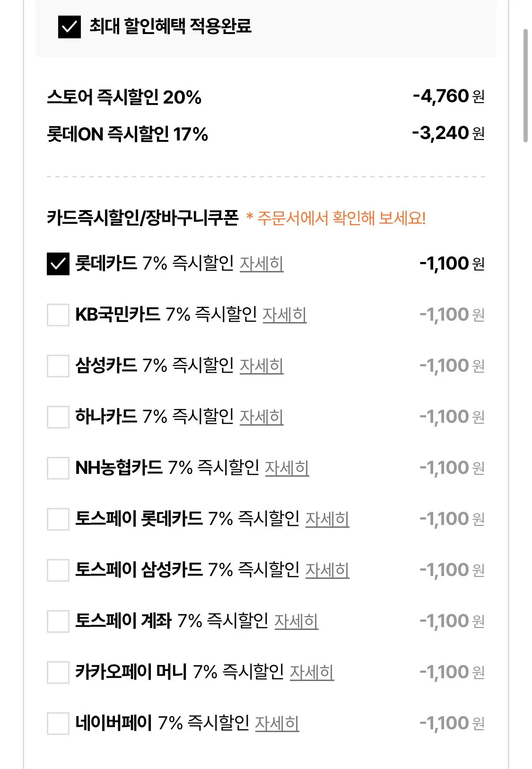Enable the 토스페이 계좌 7% checkbox
532x769 pixels.
(x=58, y=621)
